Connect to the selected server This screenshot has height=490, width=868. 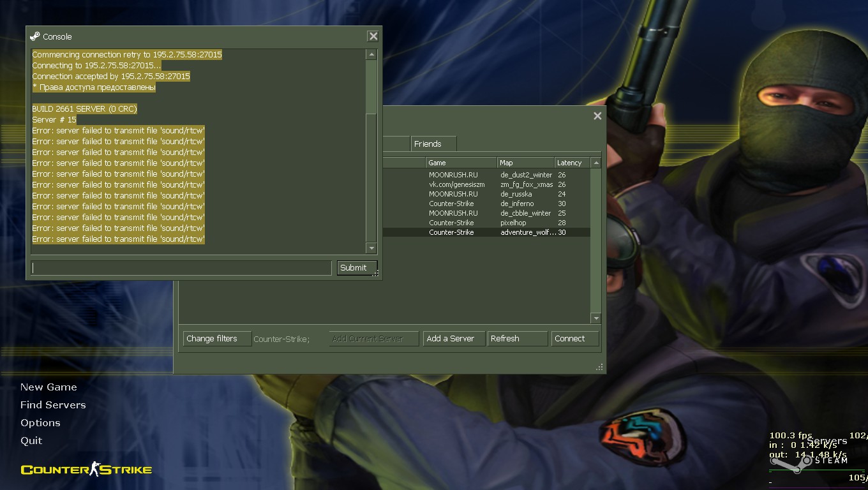click(x=575, y=339)
